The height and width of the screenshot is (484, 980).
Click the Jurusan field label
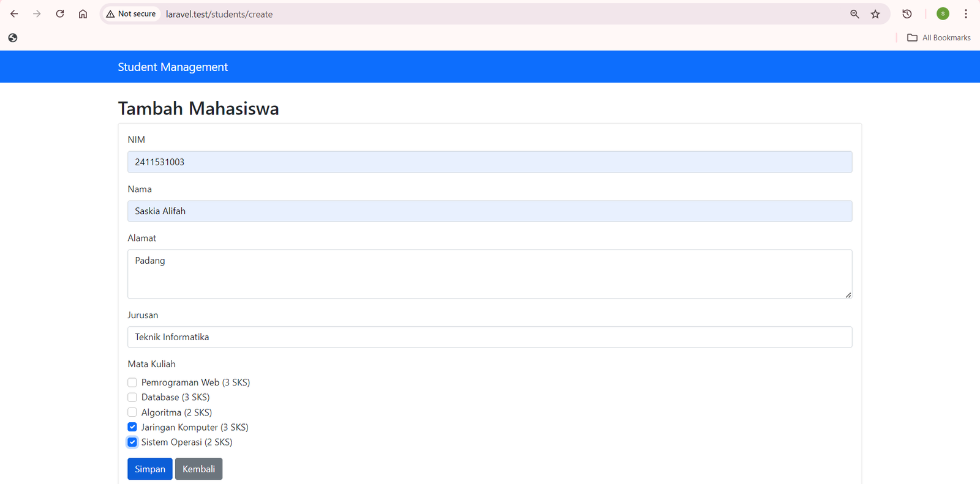143,315
